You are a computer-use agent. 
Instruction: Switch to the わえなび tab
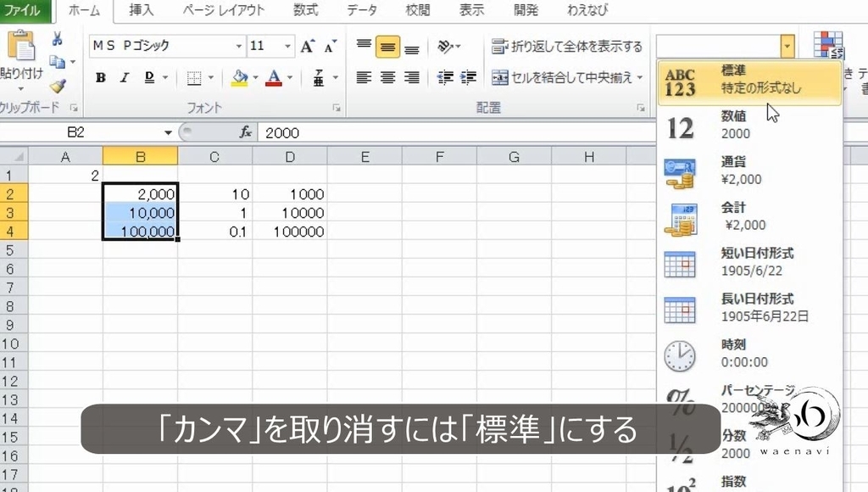[587, 10]
